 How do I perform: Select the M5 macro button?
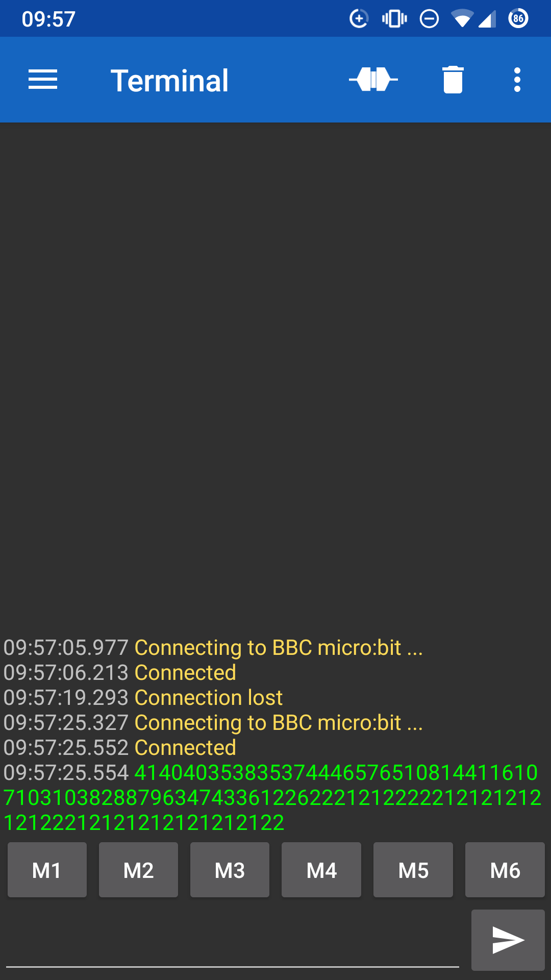tap(413, 870)
